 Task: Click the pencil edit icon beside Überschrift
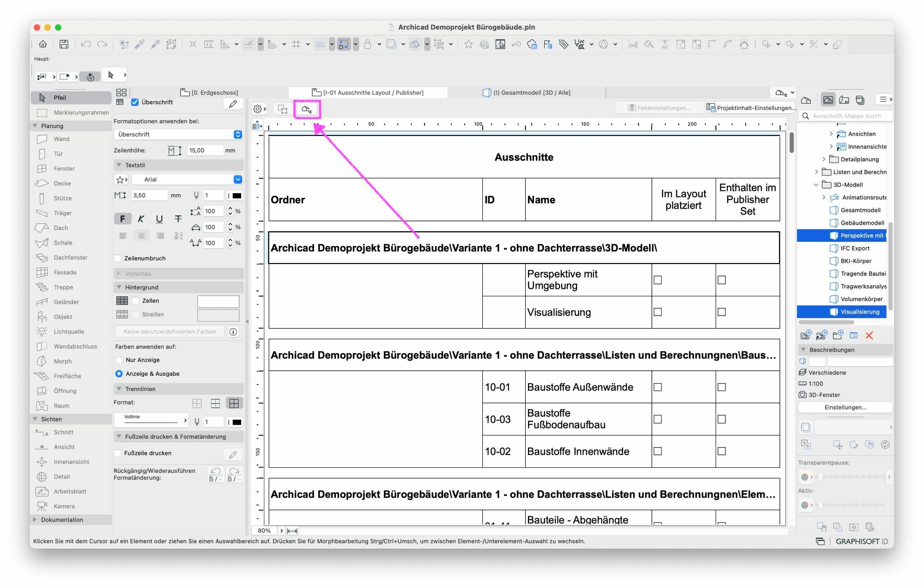[x=233, y=104]
